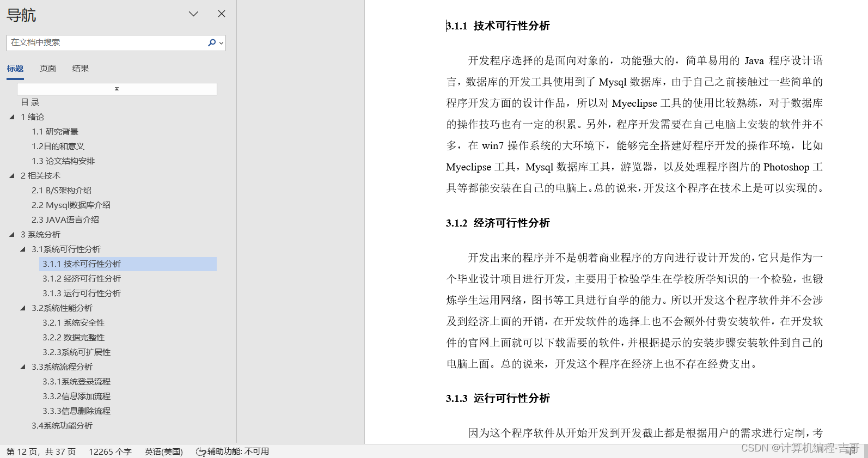Click the page count status '第 12 页, 共 37 页'
Viewport: 868px width, 458px height.
coord(41,451)
